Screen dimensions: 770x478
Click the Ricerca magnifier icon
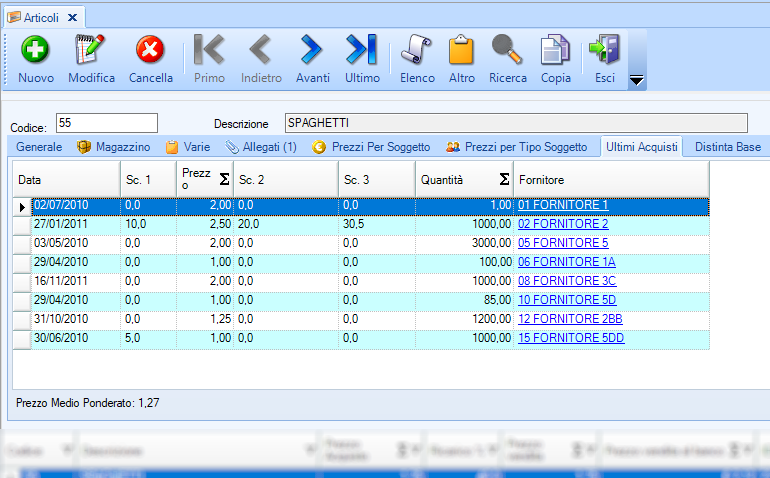(x=507, y=50)
